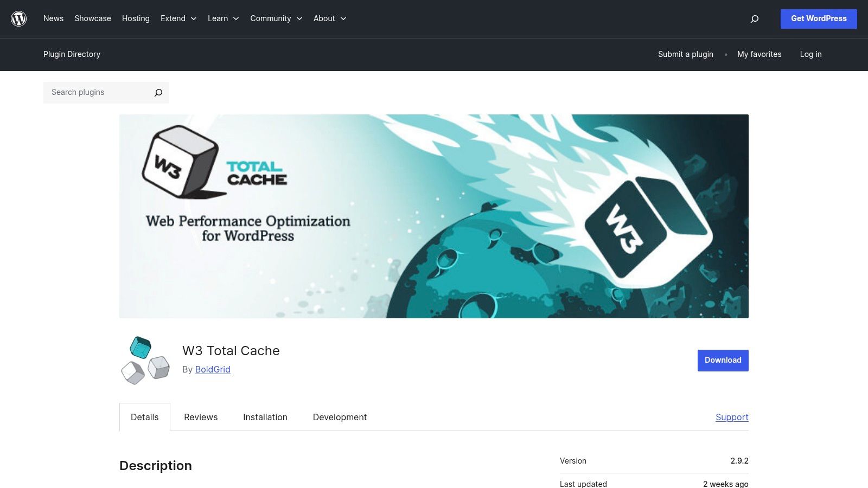Click the W3 Total Cache banner image
The width and height of the screenshot is (868, 488).
click(434, 216)
